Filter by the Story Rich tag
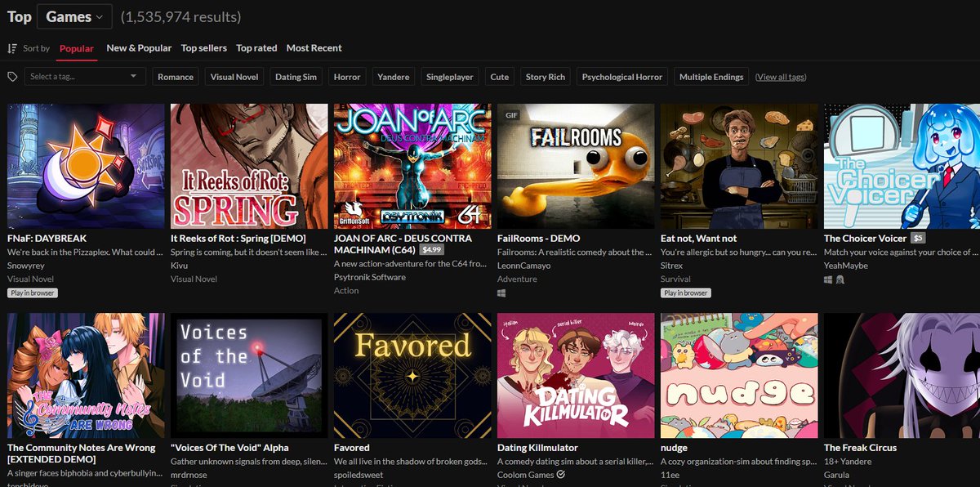The image size is (980, 487). 546,77
